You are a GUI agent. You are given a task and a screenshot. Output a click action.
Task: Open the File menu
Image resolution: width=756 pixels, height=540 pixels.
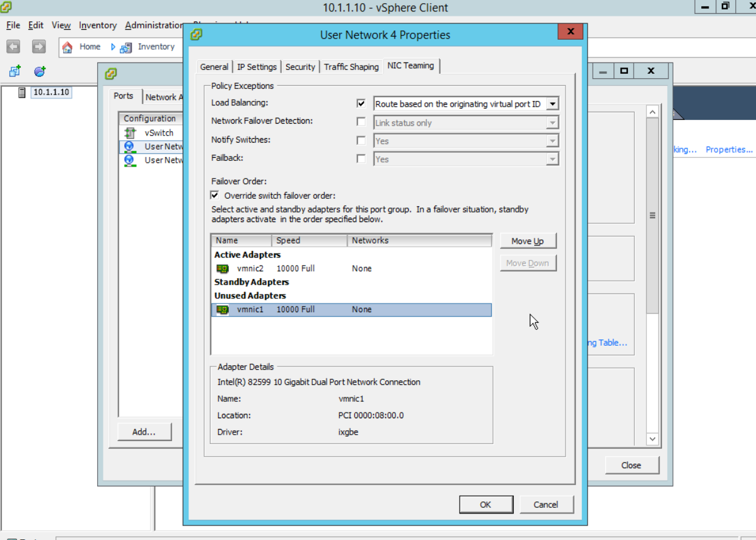13,25
